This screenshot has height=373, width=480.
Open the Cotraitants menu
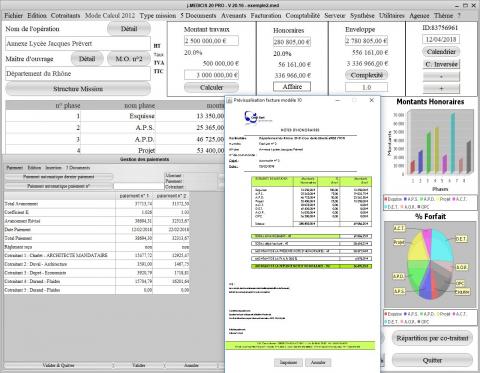tap(65, 16)
